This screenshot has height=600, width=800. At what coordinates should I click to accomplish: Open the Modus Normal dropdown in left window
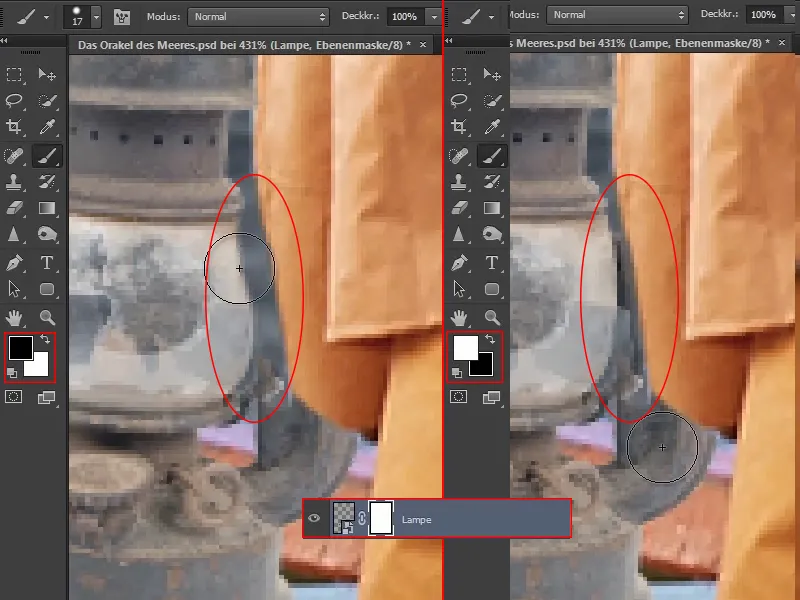(258, 17)
